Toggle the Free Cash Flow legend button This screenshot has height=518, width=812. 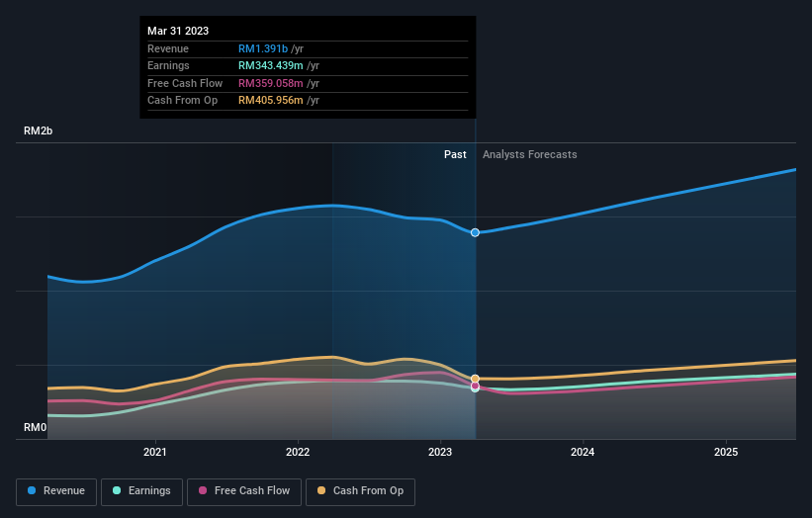pos(244,491)
